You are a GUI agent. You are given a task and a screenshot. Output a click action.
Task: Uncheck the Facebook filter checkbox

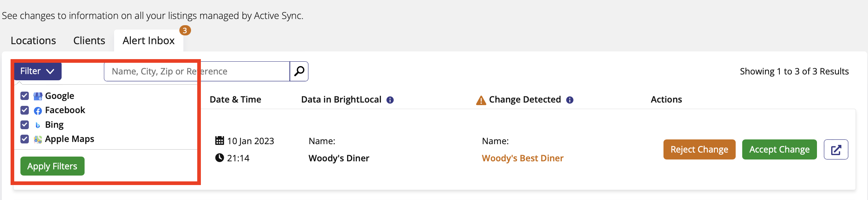point(25,110)
